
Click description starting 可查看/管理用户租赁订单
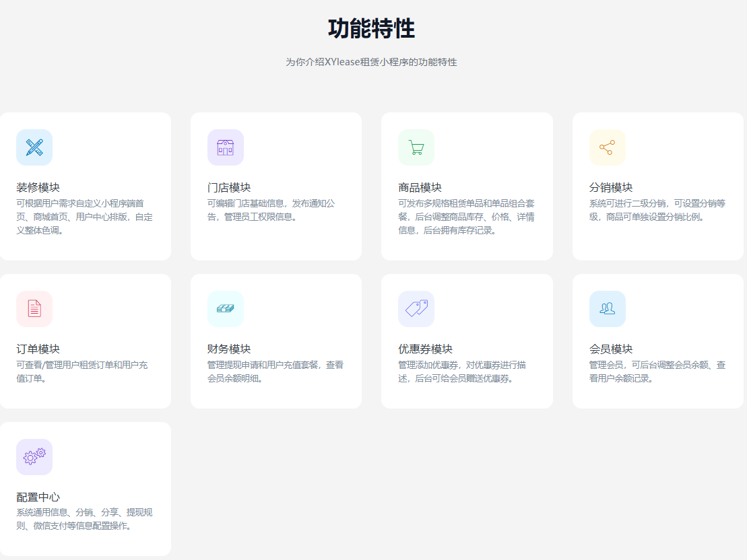[x=82, y=372]
